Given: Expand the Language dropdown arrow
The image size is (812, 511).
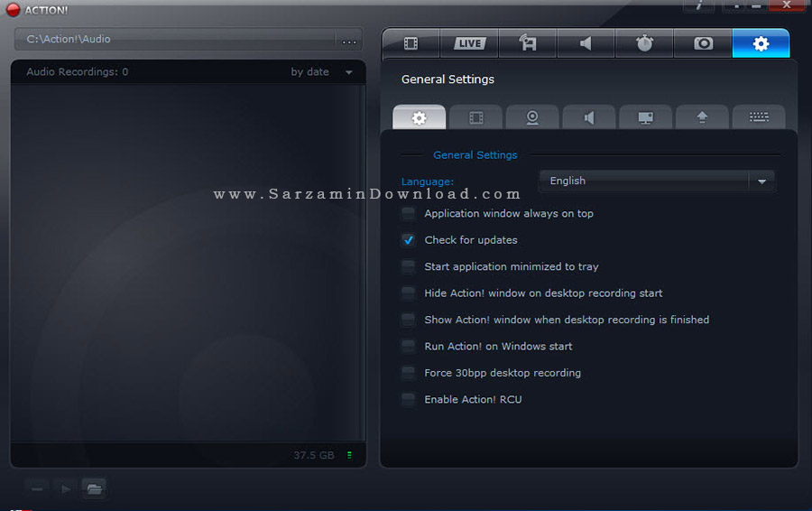Looking at the screenshot, I should tap(761, 181).
